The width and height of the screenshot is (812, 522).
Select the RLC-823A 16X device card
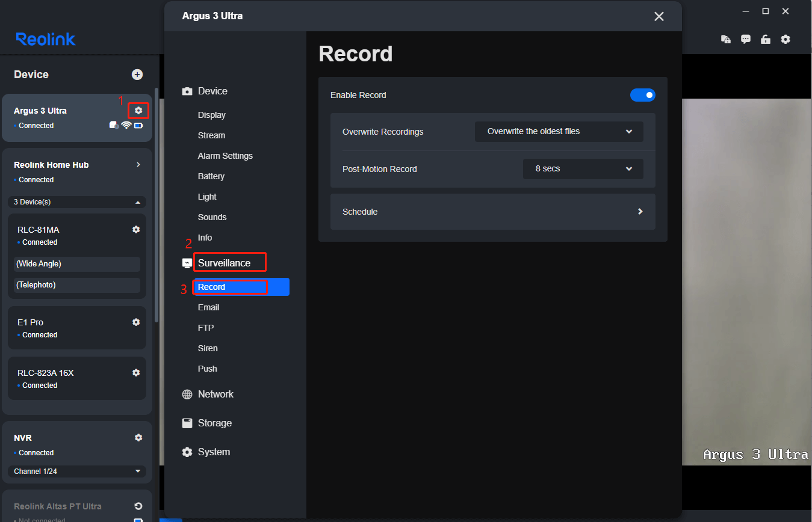[x=77, y=378]
